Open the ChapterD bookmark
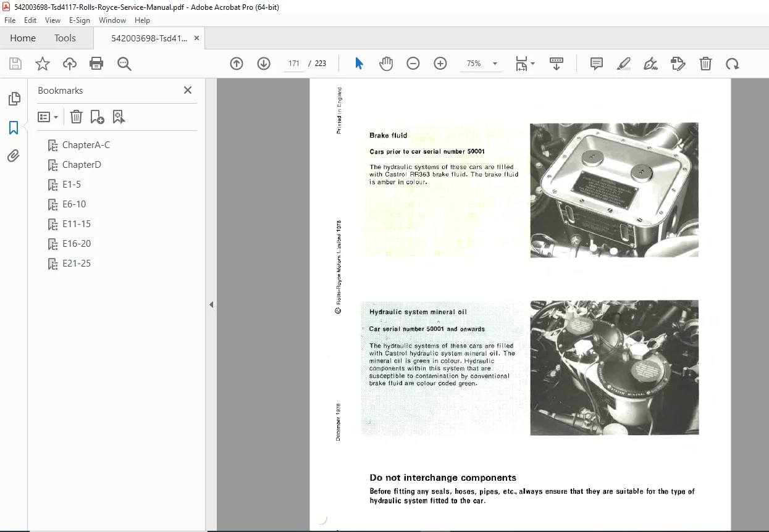 coord(82,165)
